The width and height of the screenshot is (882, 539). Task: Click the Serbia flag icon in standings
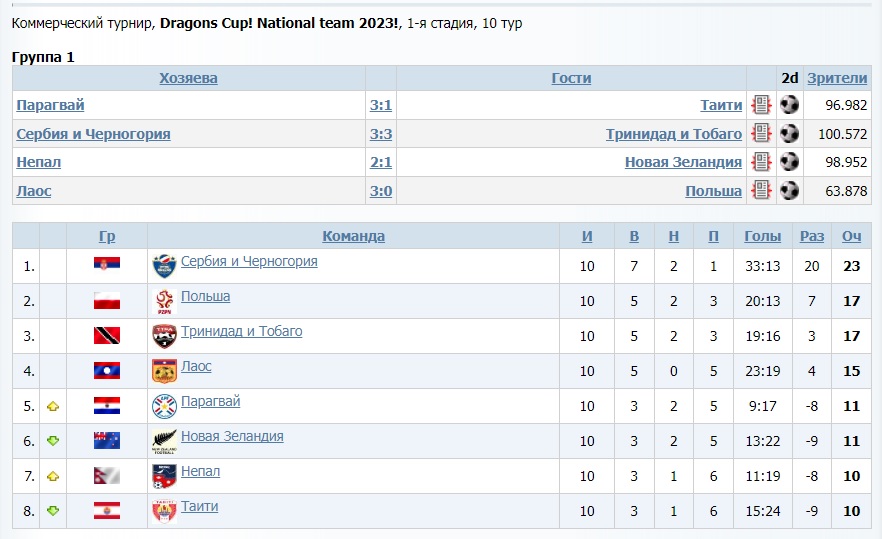click(107, 265)
